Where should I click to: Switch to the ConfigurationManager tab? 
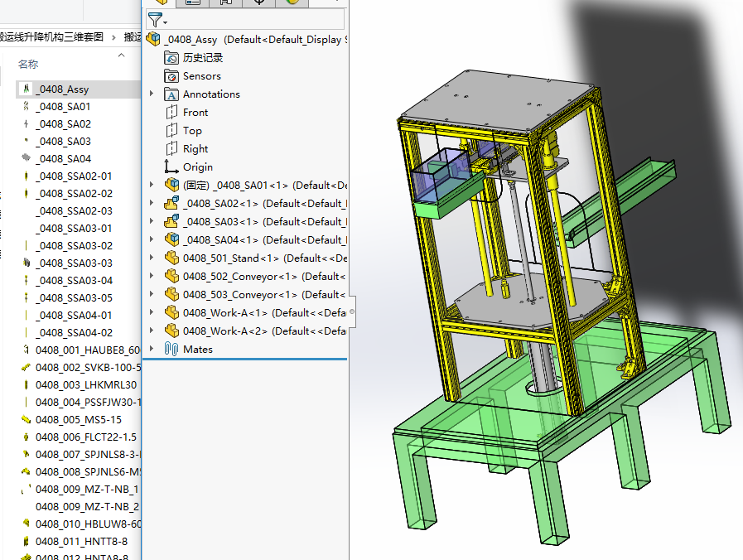[225, 2]
